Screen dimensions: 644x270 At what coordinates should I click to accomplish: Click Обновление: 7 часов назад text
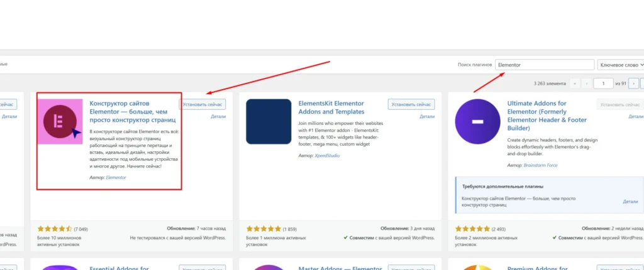[196, 228]
